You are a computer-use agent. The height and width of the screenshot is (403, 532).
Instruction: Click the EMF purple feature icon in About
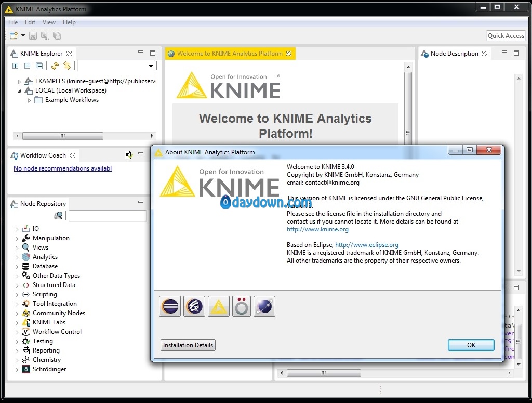[x=194, y=306]
